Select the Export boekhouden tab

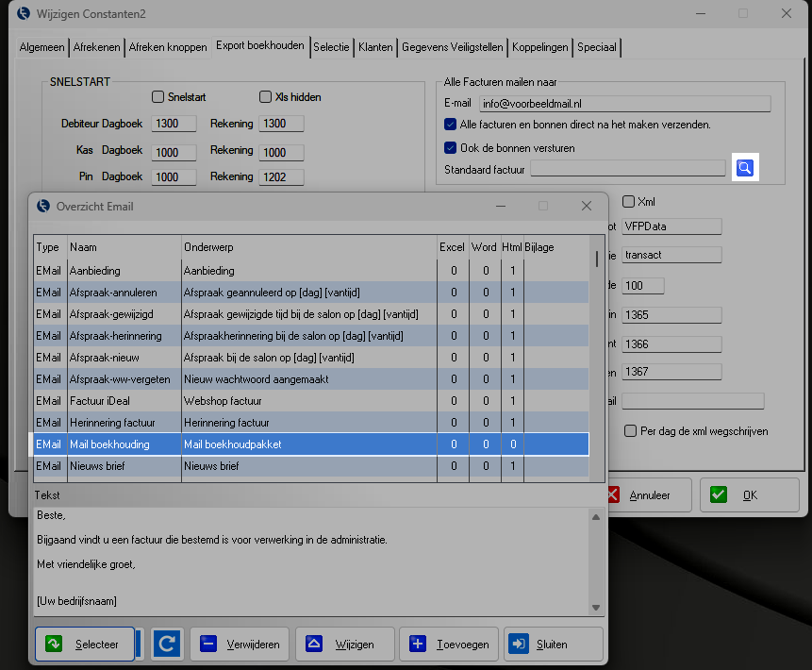260,45
